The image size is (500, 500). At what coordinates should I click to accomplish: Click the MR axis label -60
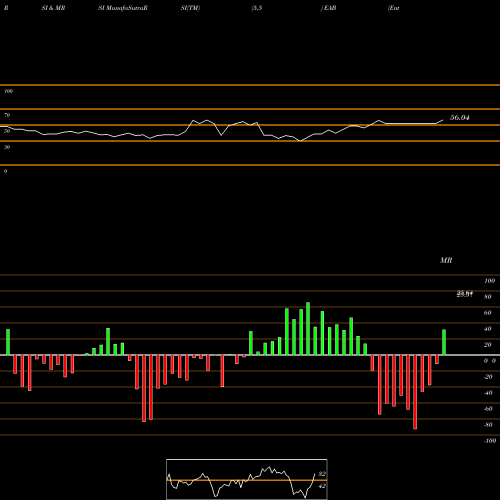click(488, 409)
